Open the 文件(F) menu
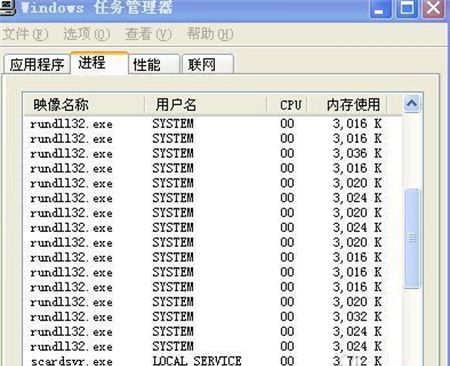Viewport: 450px width, 366px height. tap(25, 34)
